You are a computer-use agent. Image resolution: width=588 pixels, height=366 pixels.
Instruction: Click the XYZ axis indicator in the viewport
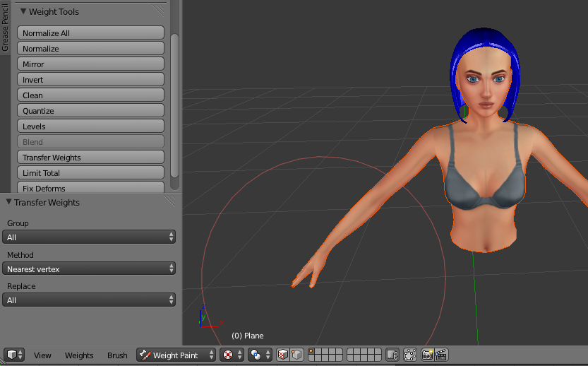pyautogui.click(x=211, y=316)
